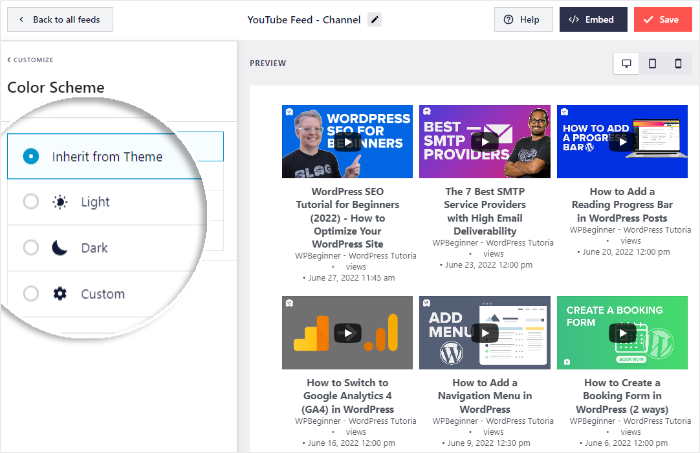
Task: Open The 7 Best SMTP Service Providers title
Action: pyautogui.click(x=485, y=211)
